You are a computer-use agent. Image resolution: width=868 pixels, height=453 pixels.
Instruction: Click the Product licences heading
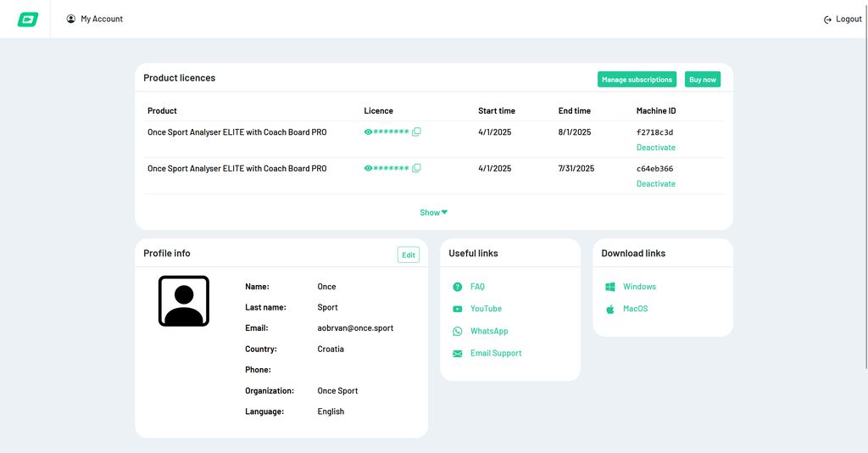click(179, 78)
